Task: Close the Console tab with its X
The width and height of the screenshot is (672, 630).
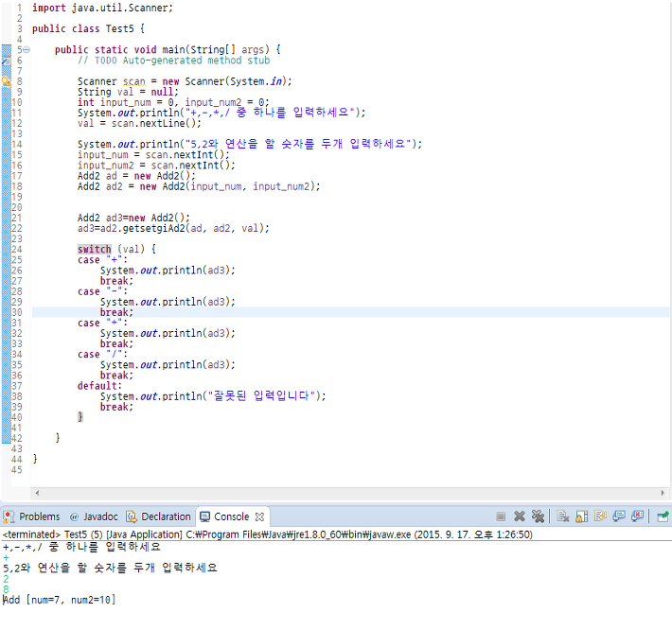Action: pos(259,516)
